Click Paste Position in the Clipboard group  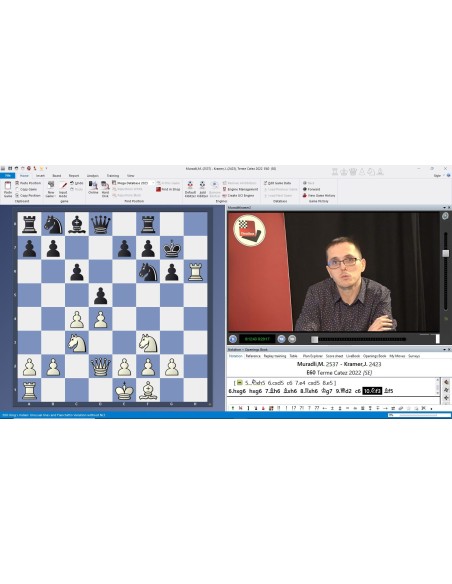point(28,183)
